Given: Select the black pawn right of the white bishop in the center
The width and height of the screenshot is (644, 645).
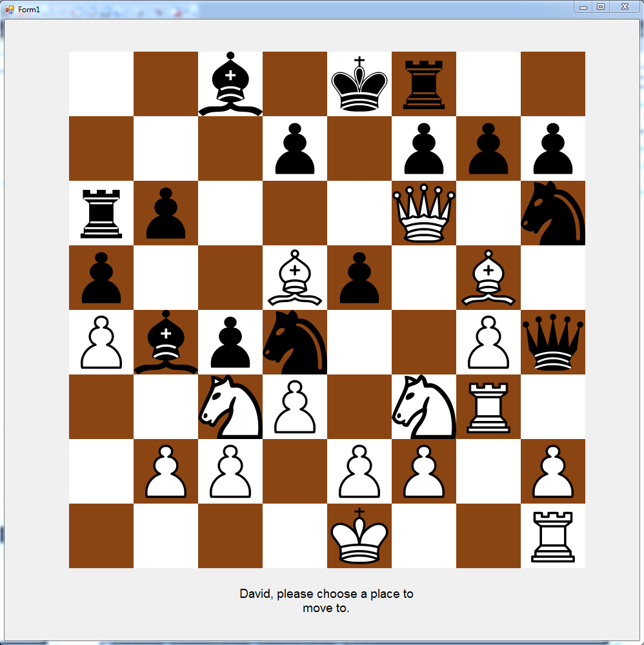Looking at the screenshot, I should [x=359, y=278].
